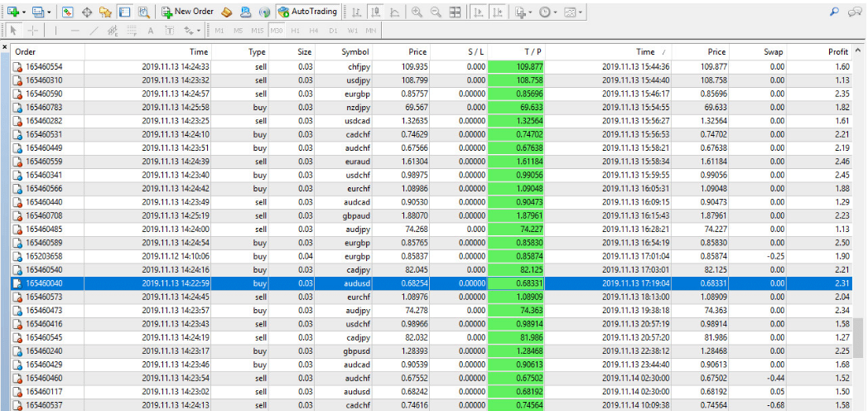Click the search magnifier at top right
Viewport: 868px width, 411px height.
click(833, 12)
